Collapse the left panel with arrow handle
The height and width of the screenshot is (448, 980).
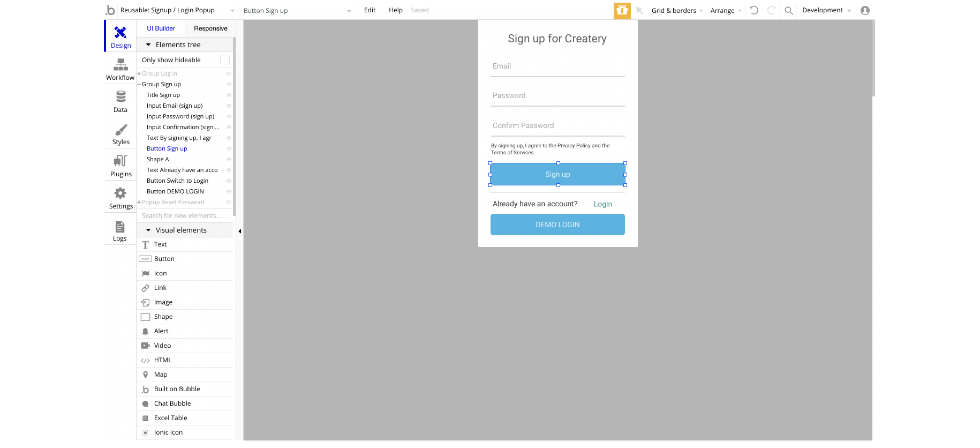239,232
